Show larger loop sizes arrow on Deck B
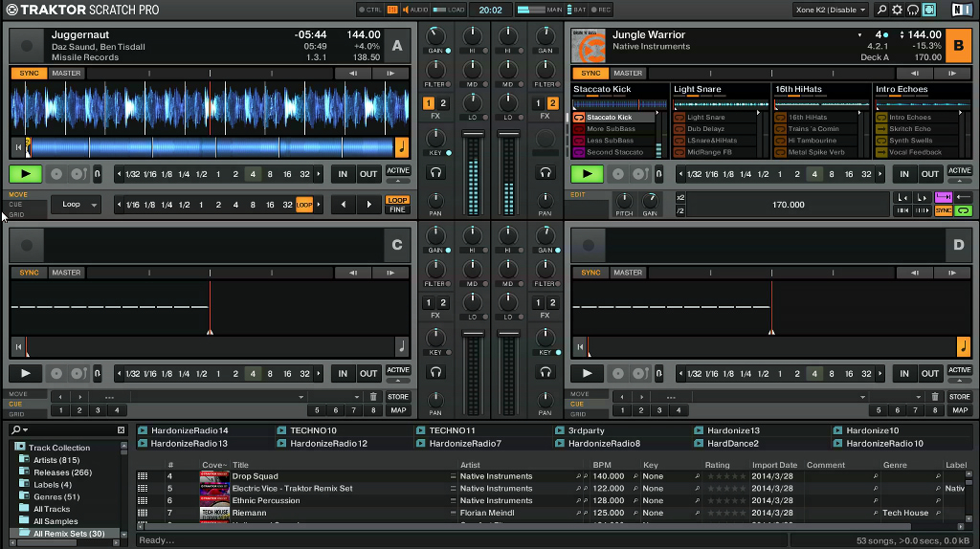This screenshot has width=980, height=549. [880, 174]
